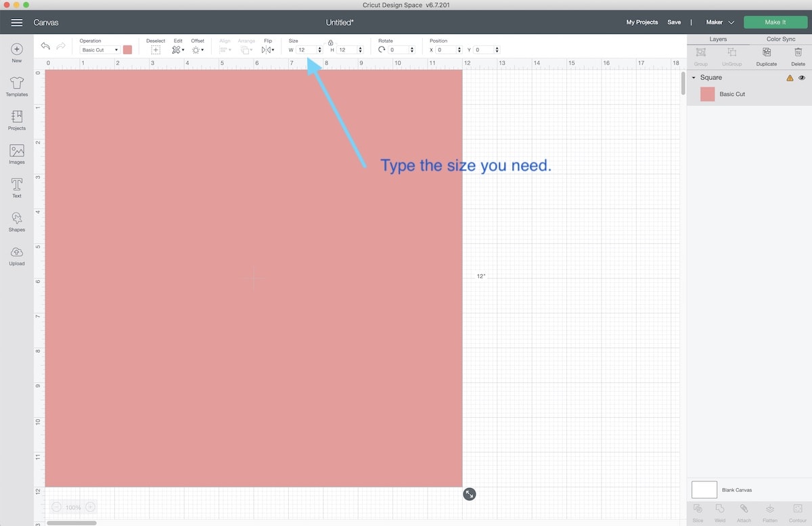The height and width of the screenshot is (526, 812).
Task: Open the hamburger menu at top left
Action: point(16,22)
